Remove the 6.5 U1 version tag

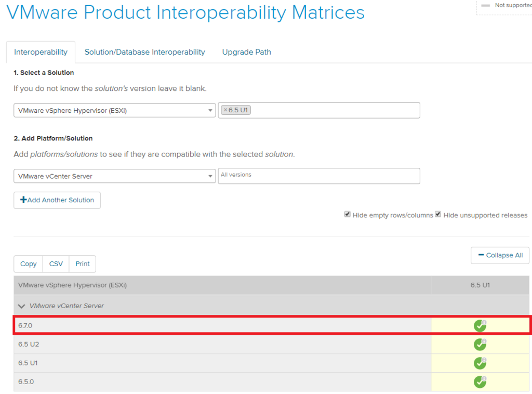tap(225, 110)
